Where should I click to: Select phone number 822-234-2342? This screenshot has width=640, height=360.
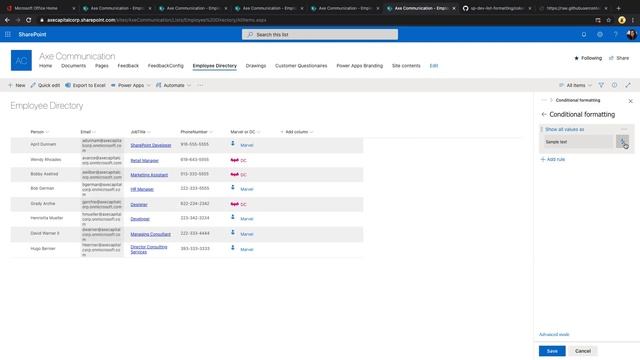[195, 204]
